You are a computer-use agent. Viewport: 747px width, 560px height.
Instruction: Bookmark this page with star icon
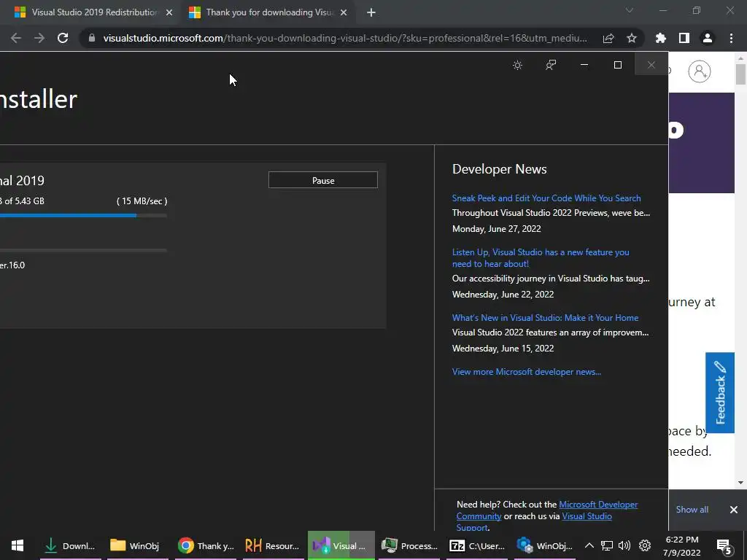click(632, 38)
